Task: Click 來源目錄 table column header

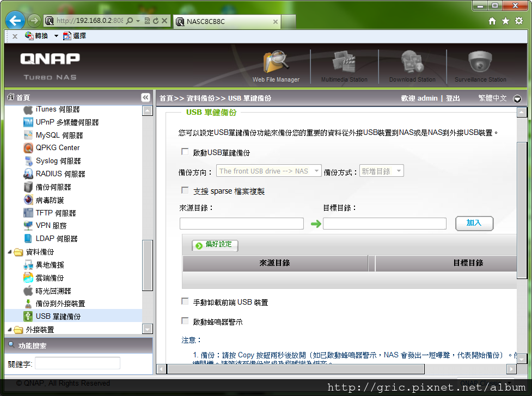Action: tap(275, 263)
